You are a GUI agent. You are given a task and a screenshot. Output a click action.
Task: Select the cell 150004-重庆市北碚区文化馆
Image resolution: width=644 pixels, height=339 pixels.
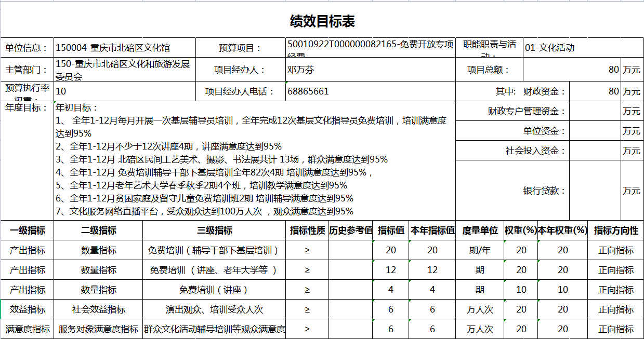(125, 48)
